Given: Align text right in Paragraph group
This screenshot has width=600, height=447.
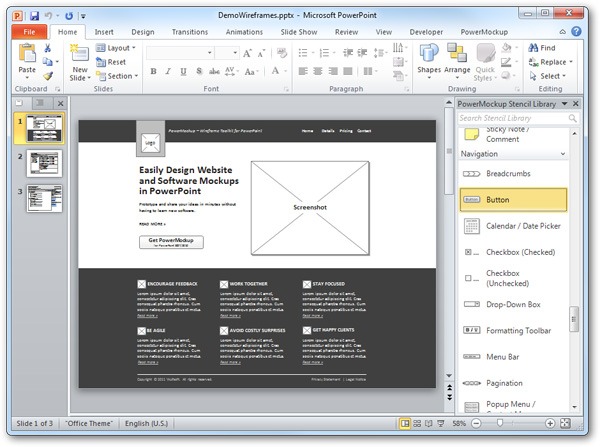Looking at the screenshot, I should click(333, 71).
